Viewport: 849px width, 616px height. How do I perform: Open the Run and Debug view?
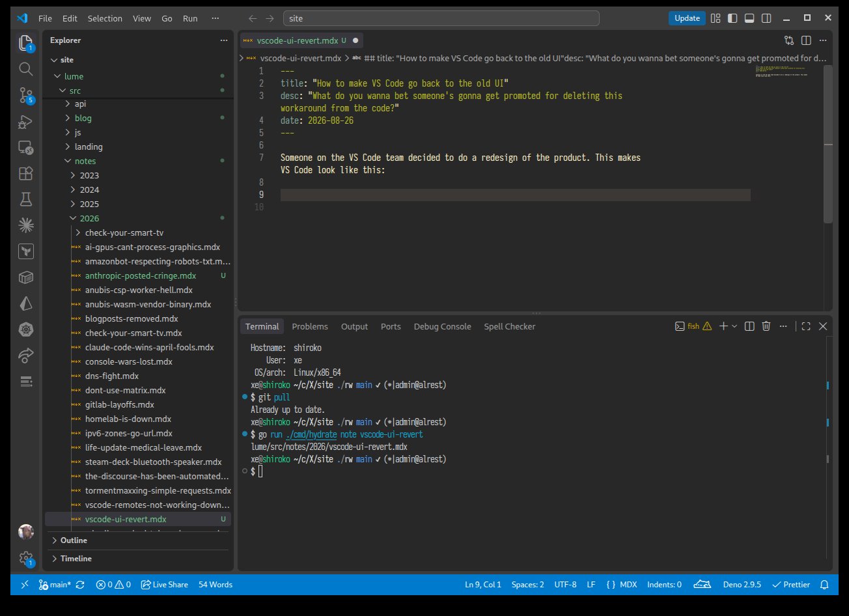click(x=25, y=121)
